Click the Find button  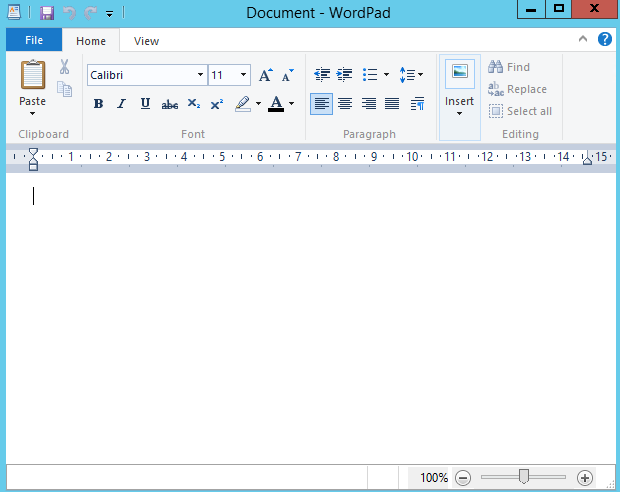509,67
